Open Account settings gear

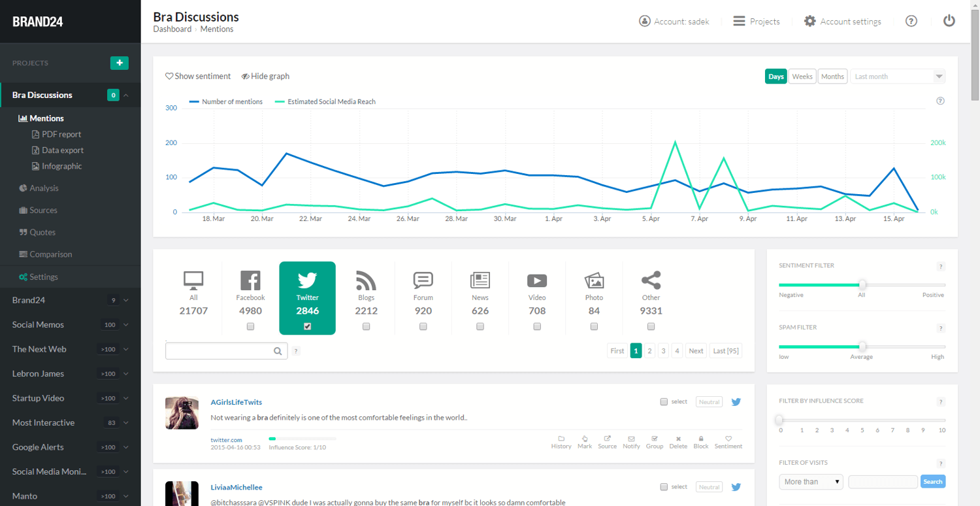810,21
